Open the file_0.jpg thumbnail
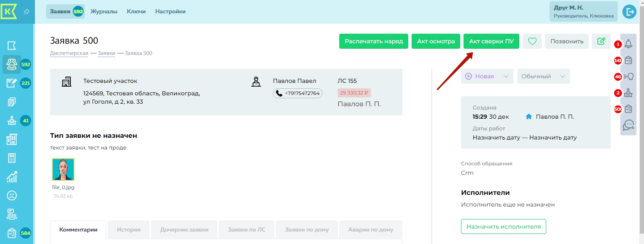The width and height of the screenshot is (644, 244). point(63,169)
